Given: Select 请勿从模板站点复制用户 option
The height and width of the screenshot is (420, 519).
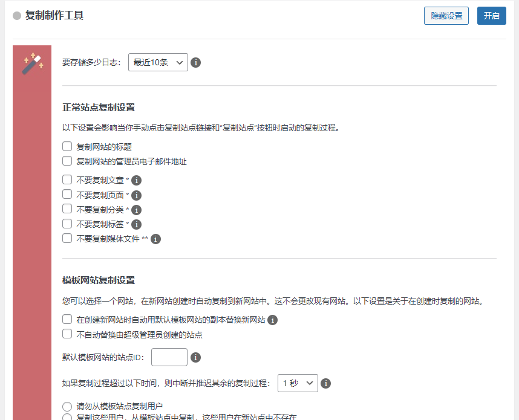Looking at the screenshot, I should (68, 407).
